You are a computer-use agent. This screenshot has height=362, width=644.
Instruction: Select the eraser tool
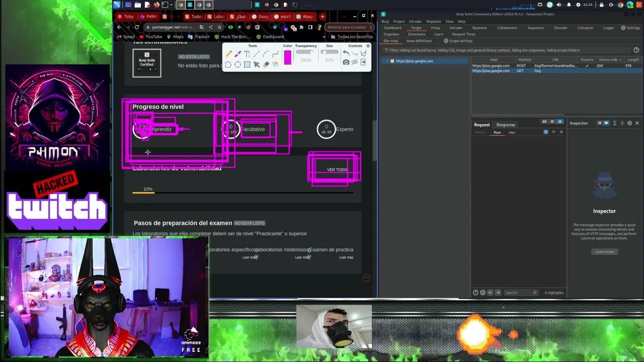266,64
